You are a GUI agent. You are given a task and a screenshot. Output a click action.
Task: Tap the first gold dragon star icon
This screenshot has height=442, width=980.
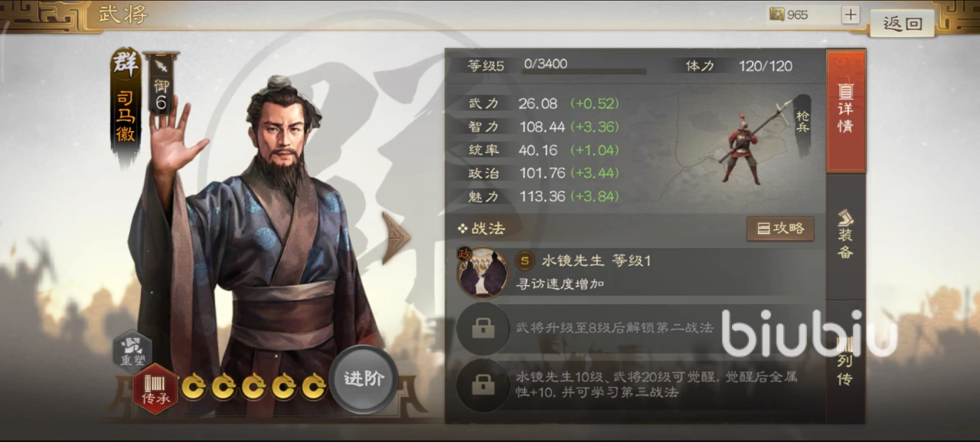point(194,386)
